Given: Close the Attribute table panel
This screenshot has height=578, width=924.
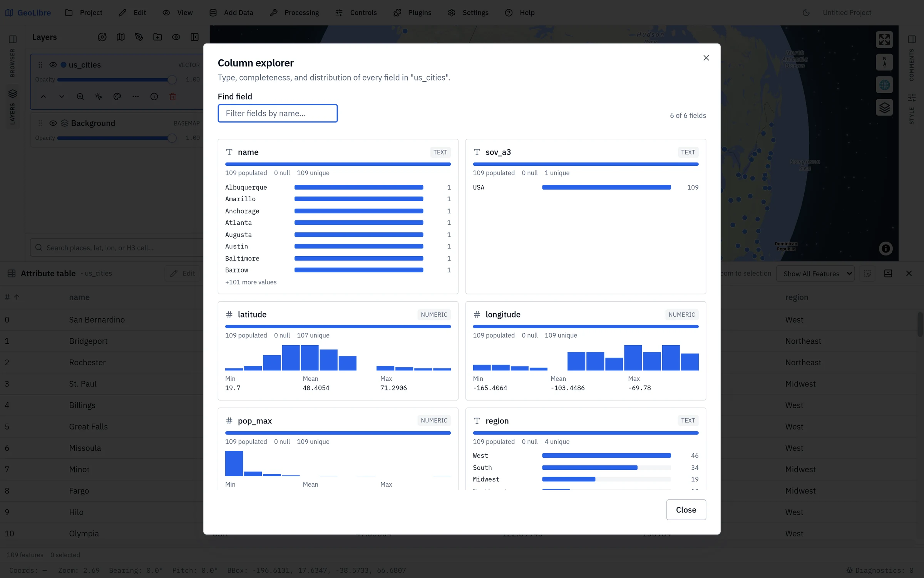Looking at the screenshot, I should tap(909, 273).
